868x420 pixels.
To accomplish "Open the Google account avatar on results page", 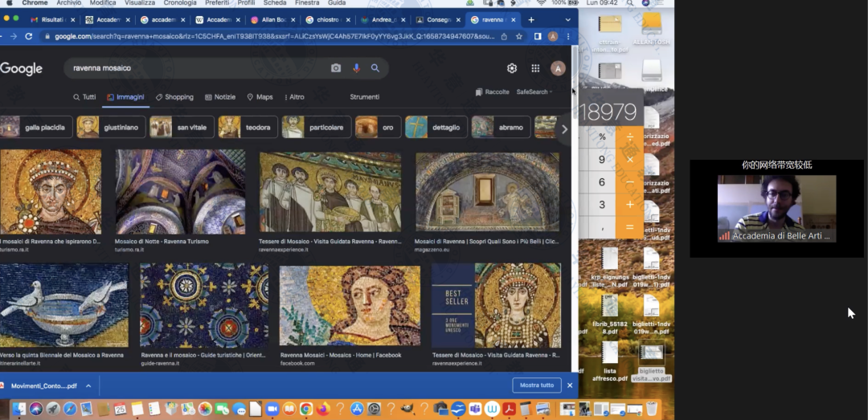I will tap(558, 68).
